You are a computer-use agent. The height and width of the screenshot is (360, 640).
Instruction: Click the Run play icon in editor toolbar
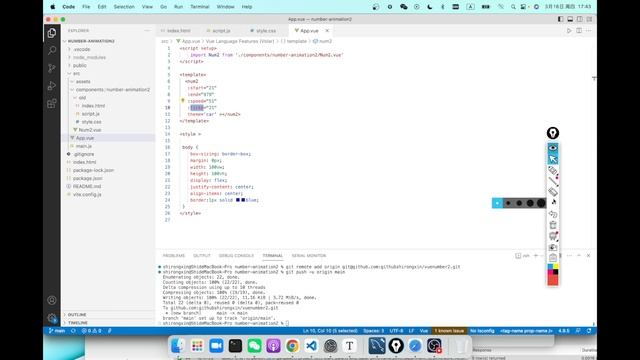tap(569, 31)
